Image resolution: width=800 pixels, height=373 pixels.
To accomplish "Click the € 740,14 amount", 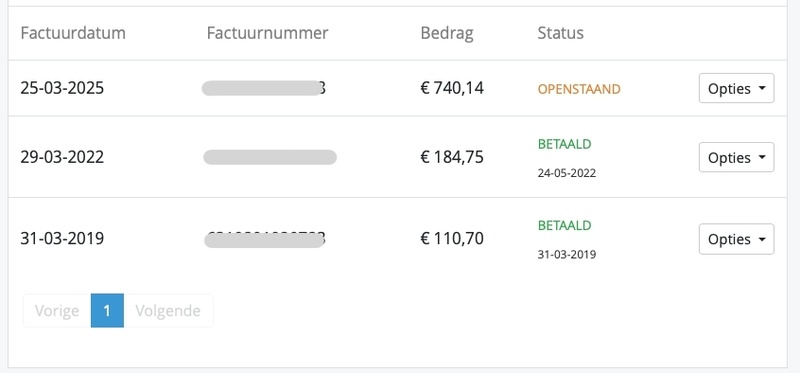I will [x=452, y=88].
